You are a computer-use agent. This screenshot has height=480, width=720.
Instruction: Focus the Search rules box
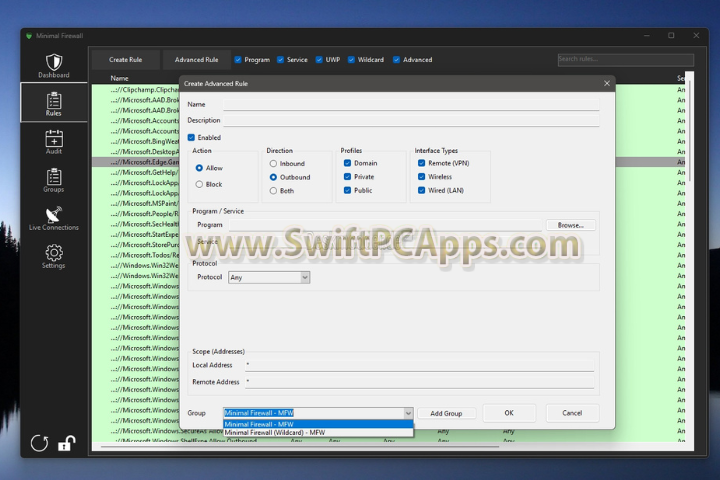[625, 59]
